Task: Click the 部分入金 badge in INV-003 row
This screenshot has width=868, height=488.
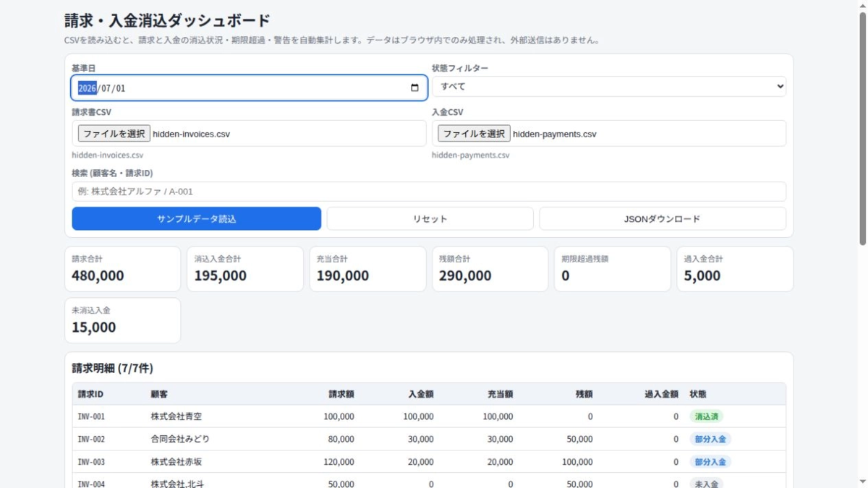Action: pos(710,461)
